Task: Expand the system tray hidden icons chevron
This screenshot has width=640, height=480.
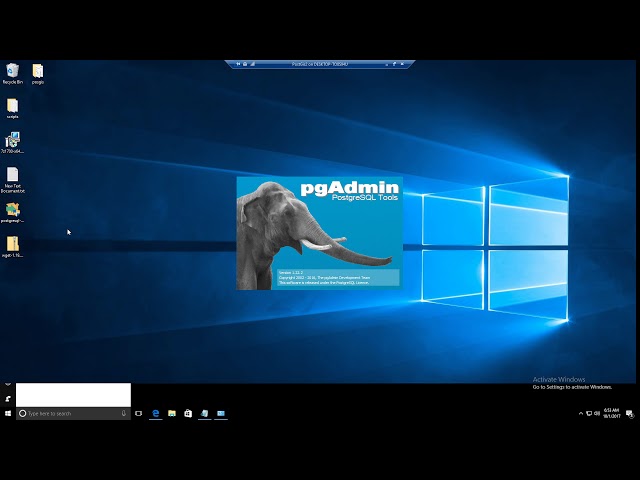Action: click(x=580, y=413)
